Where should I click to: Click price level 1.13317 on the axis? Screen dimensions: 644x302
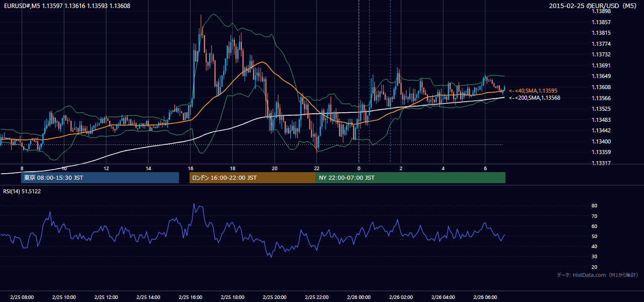(x=601, y=163)
